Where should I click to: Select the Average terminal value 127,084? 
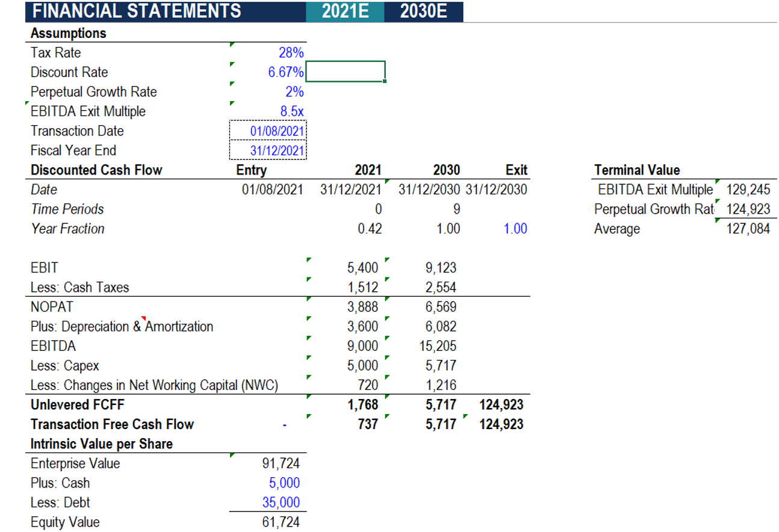(x=748, y=228)
